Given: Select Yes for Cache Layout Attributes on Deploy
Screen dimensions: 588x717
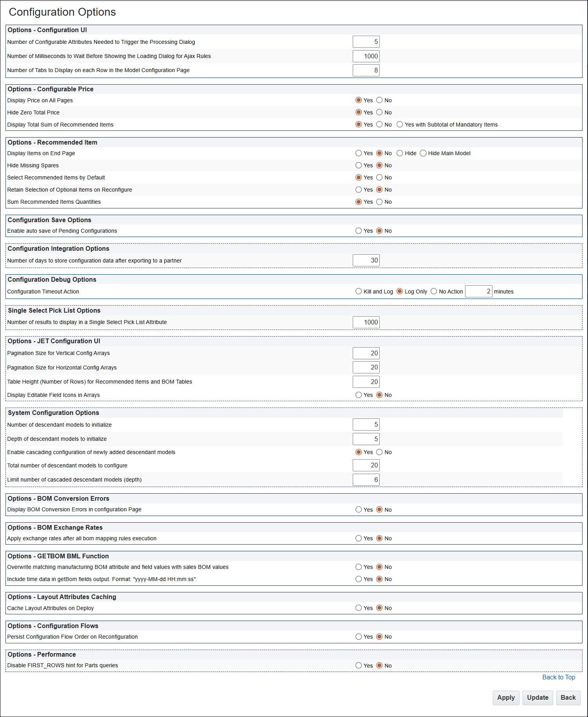Looking at the screenshot, I should (359, 608).
